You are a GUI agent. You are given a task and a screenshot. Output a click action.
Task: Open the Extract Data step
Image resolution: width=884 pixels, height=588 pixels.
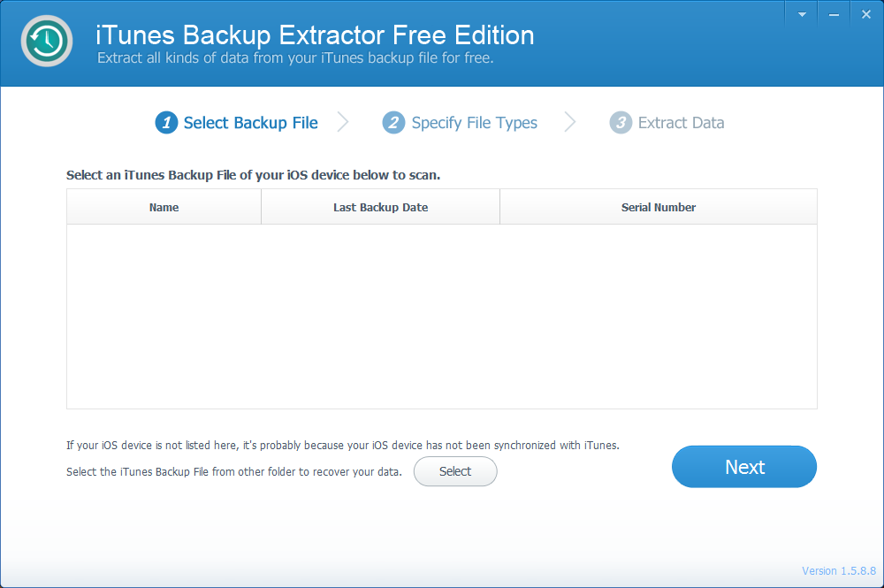tap(681, 122)
